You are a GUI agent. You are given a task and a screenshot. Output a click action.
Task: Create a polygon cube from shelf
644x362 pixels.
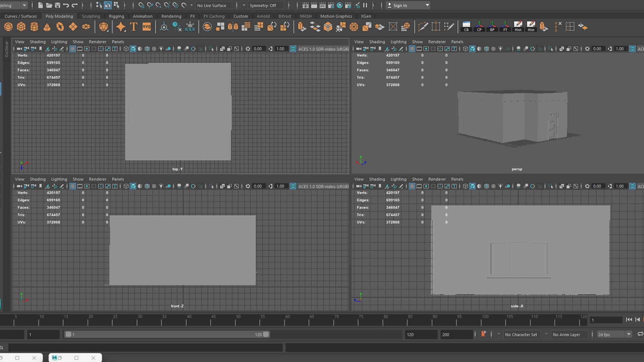pyautogui.click(x=21, y=27)
